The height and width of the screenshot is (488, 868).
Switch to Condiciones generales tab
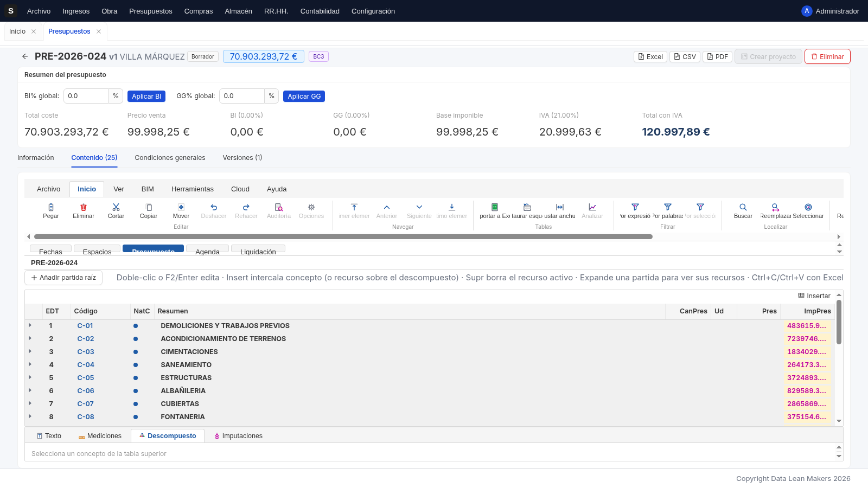(170, 158)
